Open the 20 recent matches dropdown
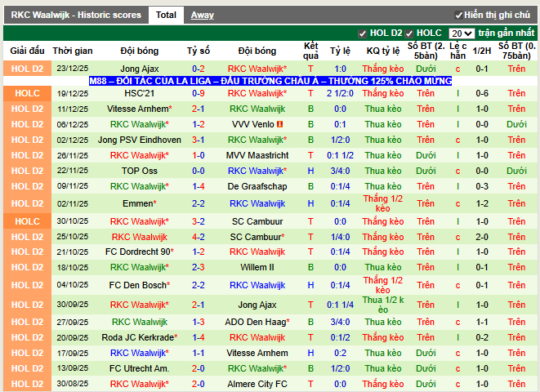The height and width of the screenshot is (392, 540). click(462, 33)
